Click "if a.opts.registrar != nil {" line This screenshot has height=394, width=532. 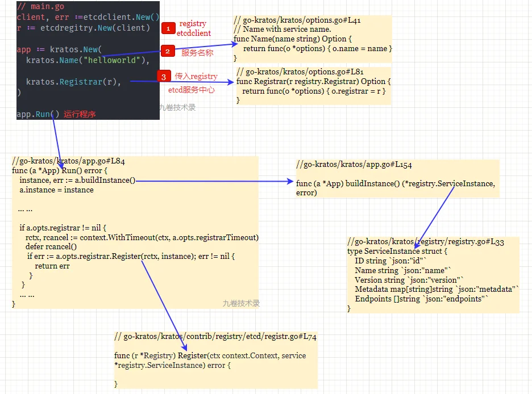pyautogui.click(x=63, y=228)
